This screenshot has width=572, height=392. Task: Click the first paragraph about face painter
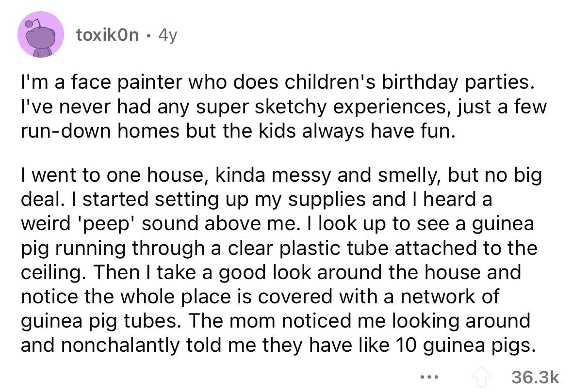click(x=283, y=107)
